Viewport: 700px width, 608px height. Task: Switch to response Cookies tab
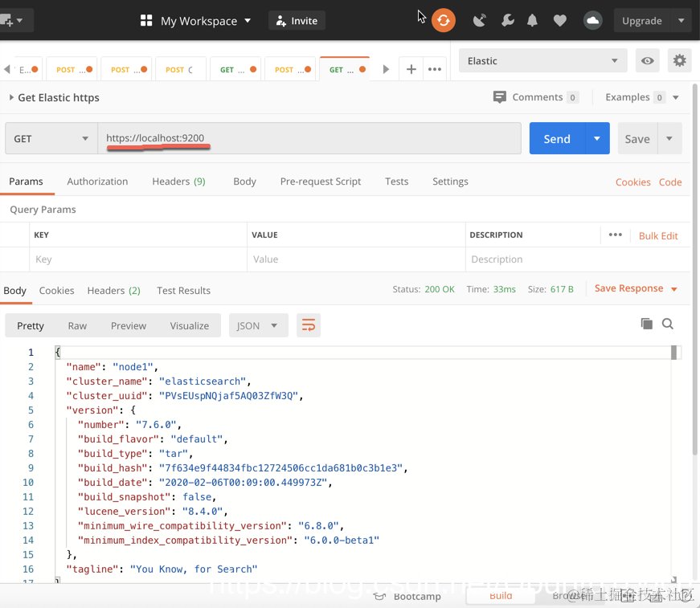pos(57,291)
